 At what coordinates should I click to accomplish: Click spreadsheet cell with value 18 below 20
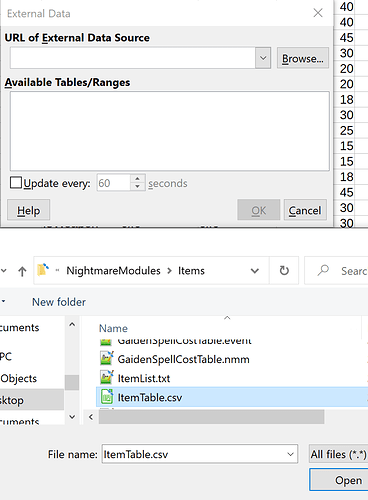coord(346,99)
